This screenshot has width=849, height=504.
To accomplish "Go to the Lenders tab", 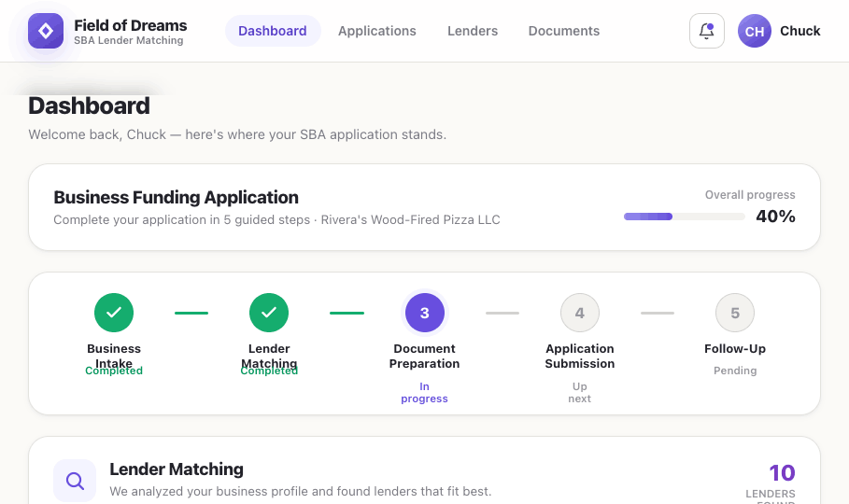I will click(473, 31).
